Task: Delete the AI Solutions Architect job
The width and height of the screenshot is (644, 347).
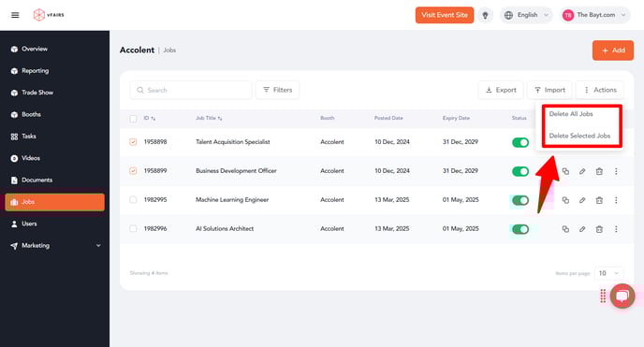Action: pyautogui.click(x=599, y=229)
